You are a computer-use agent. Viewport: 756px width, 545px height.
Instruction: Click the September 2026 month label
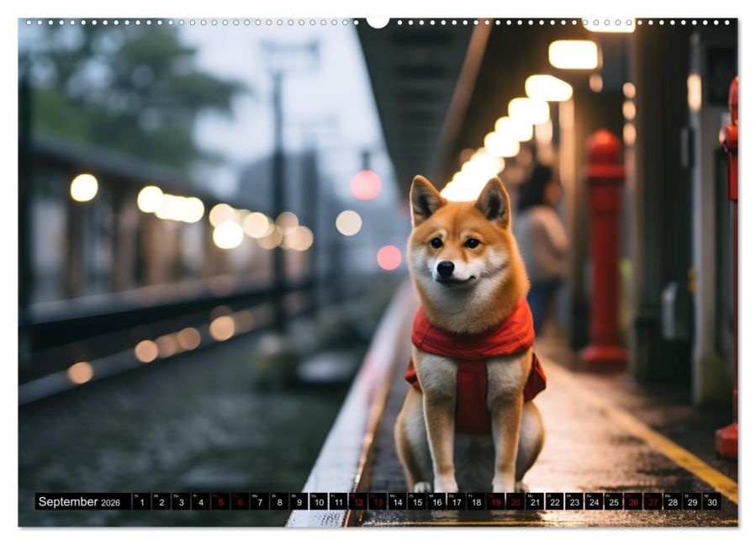coord(80,502)
